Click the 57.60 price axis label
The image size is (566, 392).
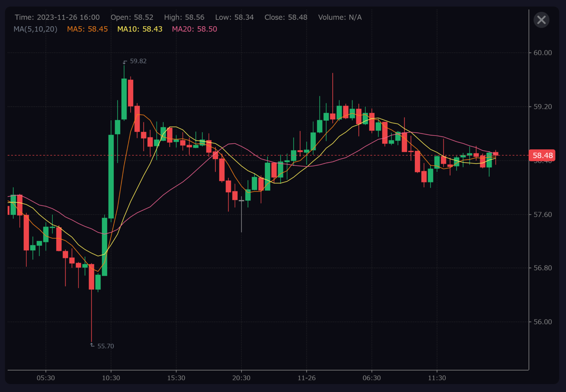543,215
